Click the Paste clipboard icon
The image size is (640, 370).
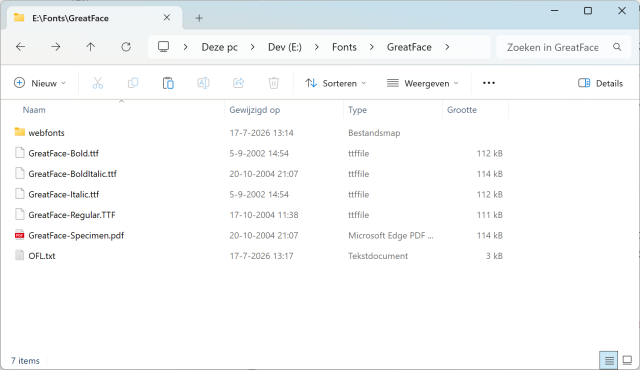pos(168,83)
